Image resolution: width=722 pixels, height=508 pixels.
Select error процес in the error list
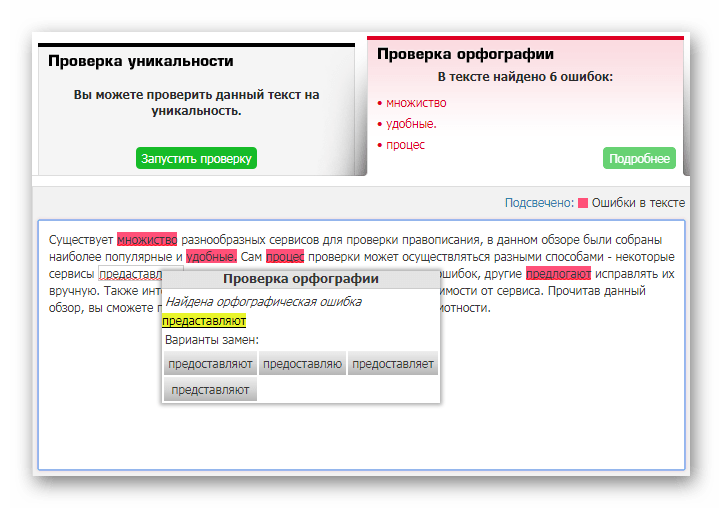[x=405, y=145]
